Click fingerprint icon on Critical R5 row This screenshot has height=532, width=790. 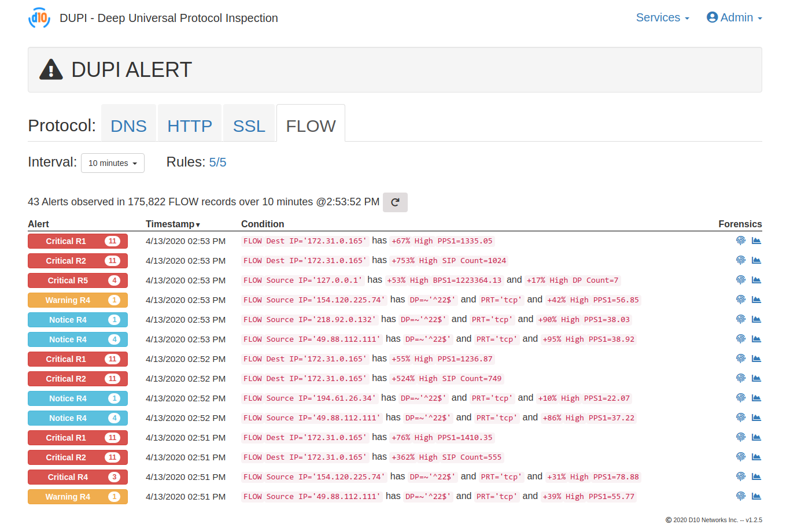click(x=740, y=280)
